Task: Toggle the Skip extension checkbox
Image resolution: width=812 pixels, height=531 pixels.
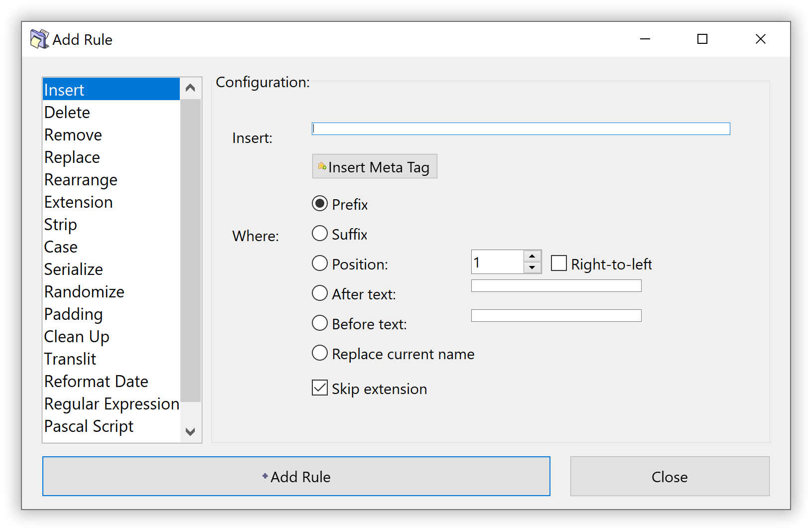Action: [x=320, y=388]
